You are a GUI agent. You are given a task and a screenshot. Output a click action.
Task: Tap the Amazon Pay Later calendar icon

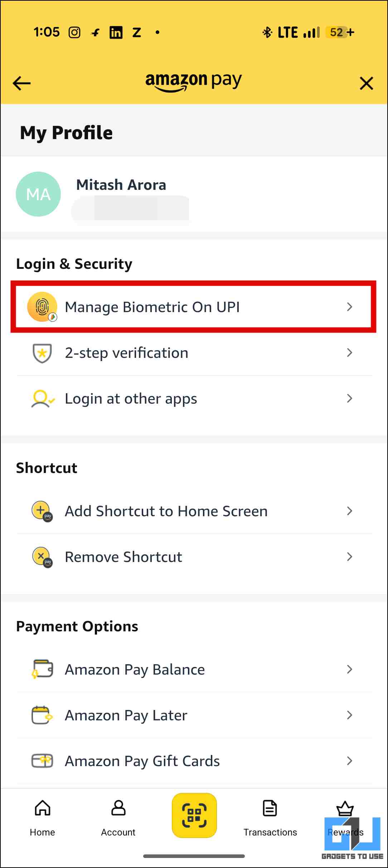pyautogui.click(x=42, y=715)
